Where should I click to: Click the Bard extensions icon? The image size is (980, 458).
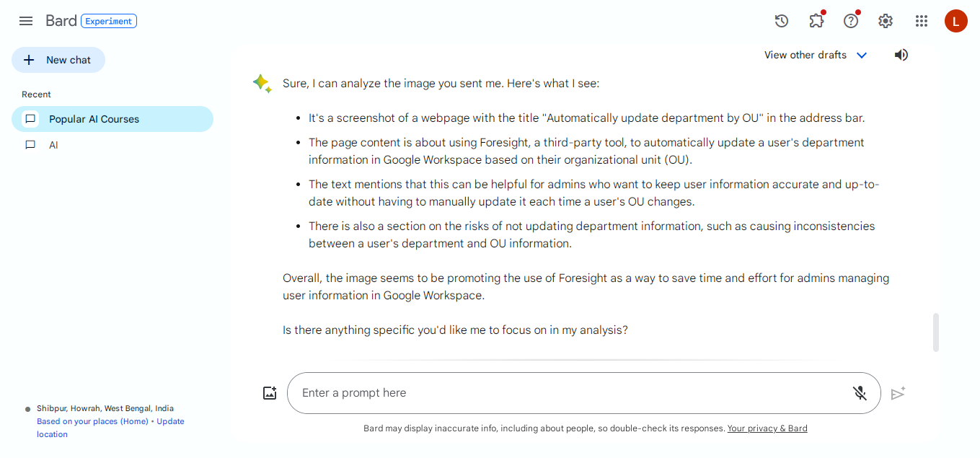point(816,21)
